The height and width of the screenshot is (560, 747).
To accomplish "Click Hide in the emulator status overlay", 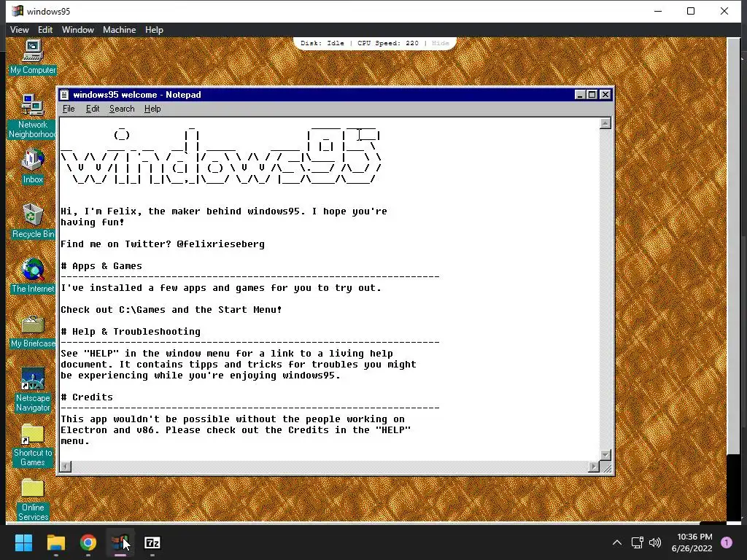I will (x=440, y=43).
